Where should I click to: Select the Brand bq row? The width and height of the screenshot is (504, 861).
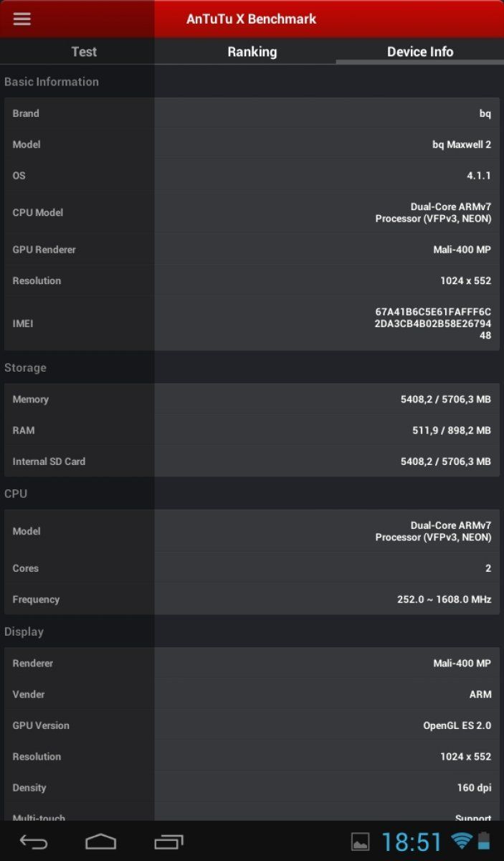pos(252,113)
